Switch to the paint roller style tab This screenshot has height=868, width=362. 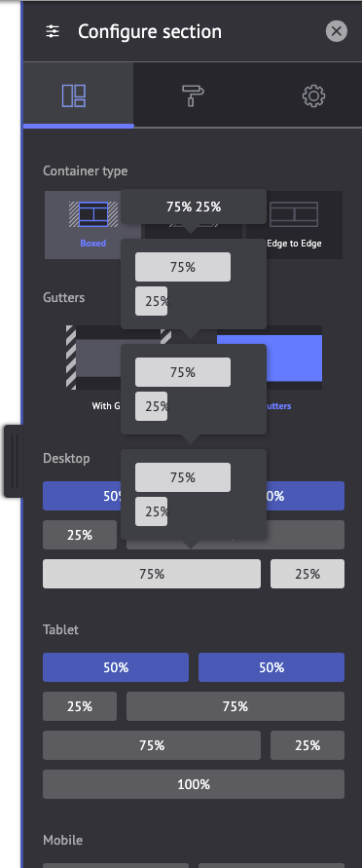[x=193, y=95]
